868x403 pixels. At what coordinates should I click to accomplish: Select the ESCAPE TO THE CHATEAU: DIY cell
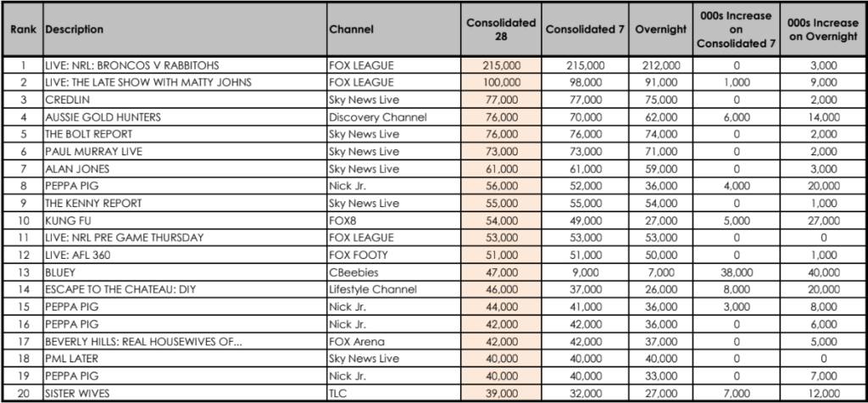pyautogui.click(x=185, y=289)
